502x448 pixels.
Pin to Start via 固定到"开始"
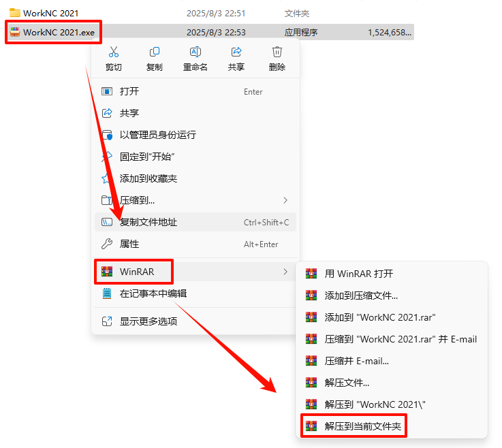coord(195,157)
